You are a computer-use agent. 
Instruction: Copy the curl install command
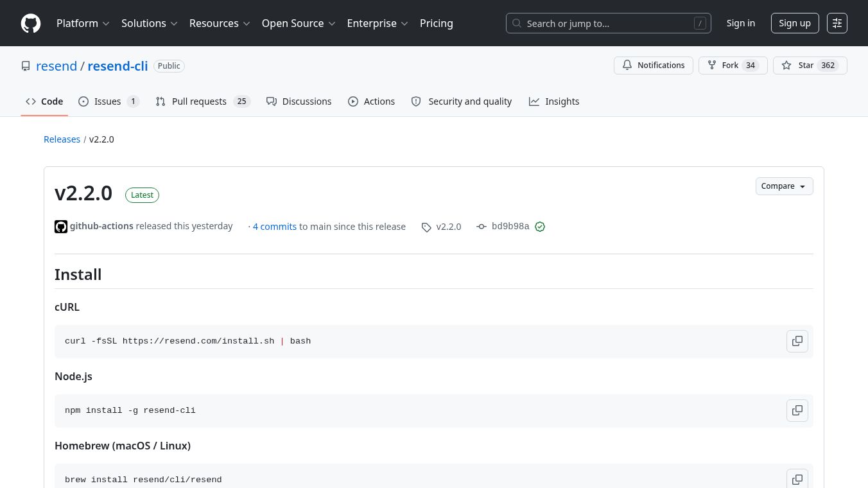(797, 341)
